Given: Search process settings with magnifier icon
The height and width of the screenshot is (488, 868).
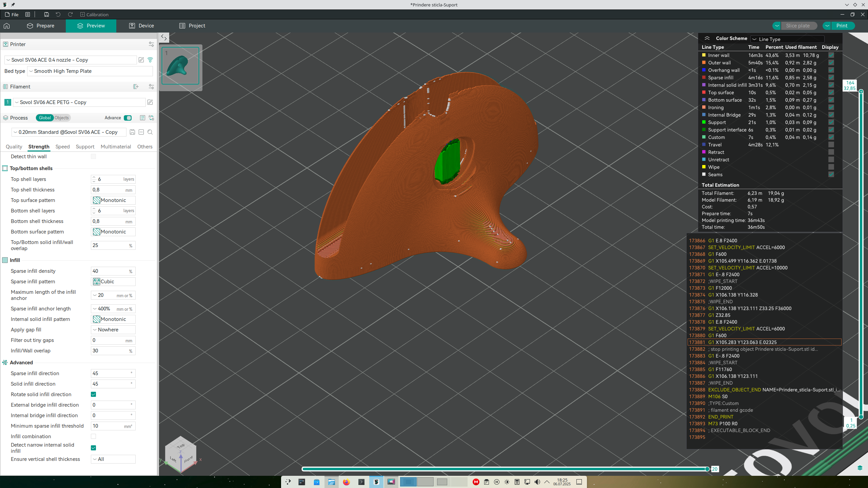Looking at the screenshot, I should (x=150, y=132).
